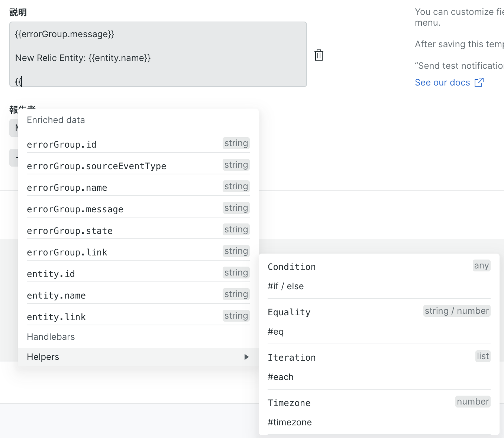Select errorGroup.state entry
This screenshot has width=504, height=438.
[x=70, y=231]
